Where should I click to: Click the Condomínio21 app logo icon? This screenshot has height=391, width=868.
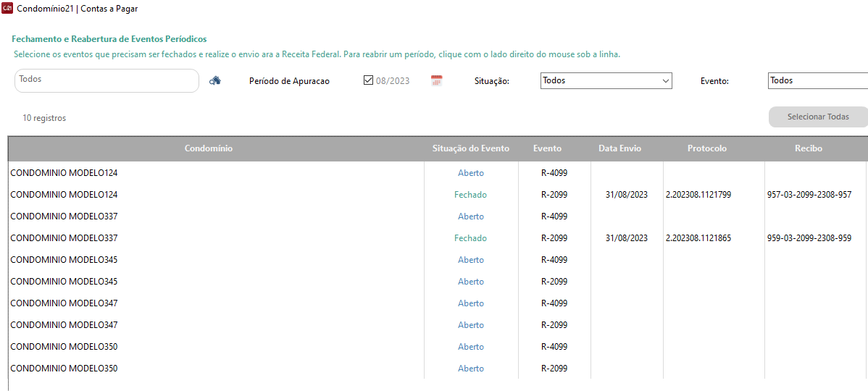pyautogui.click(x=7, y=8)
